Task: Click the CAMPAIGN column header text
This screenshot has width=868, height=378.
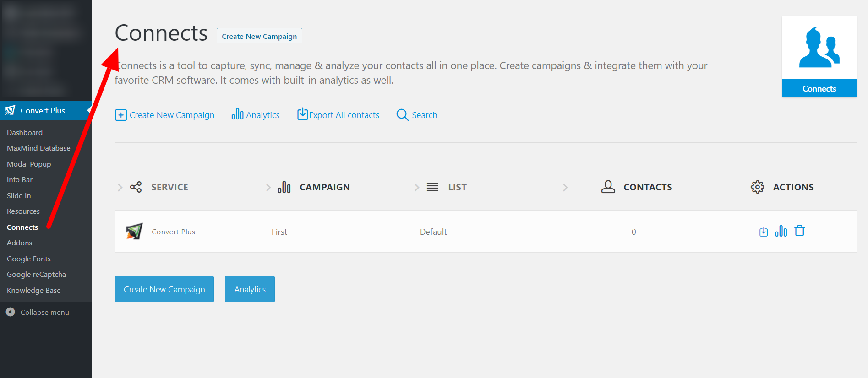Action: [325, 187]
